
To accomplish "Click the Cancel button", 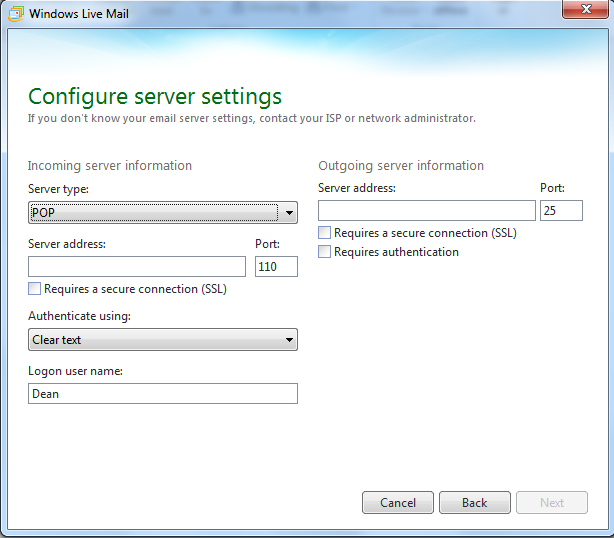I will [x=398, y=502].
